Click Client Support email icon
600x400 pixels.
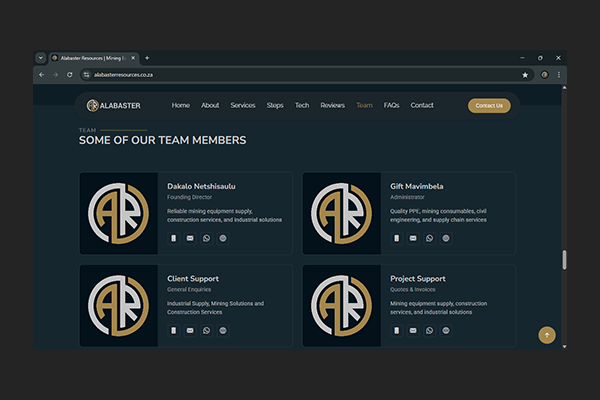tap(190, 330)
